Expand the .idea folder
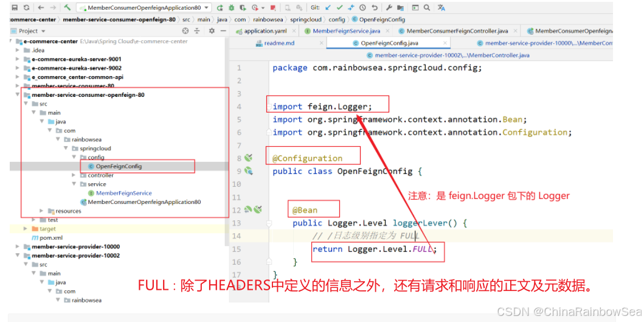 click(17, 50)
